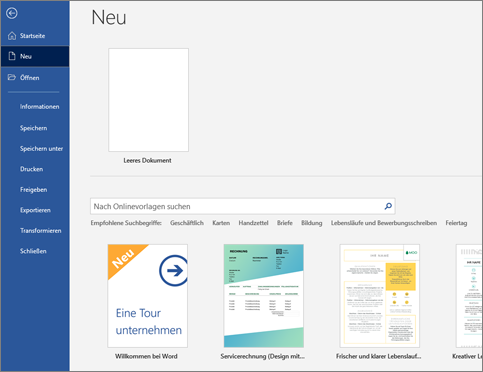Click the Servicerechnung (Design mit... caption
Screen dimensions: 483x372
(263, 356)
